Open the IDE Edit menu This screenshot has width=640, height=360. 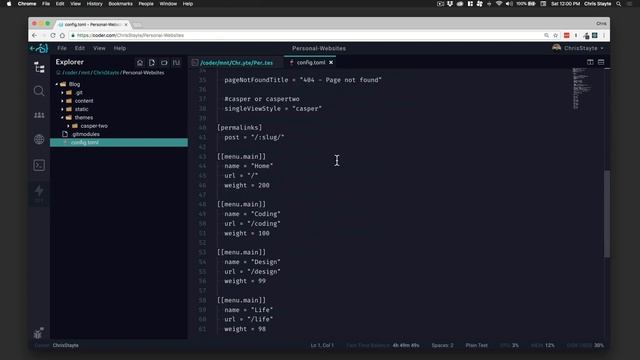[x=80, y=48]
